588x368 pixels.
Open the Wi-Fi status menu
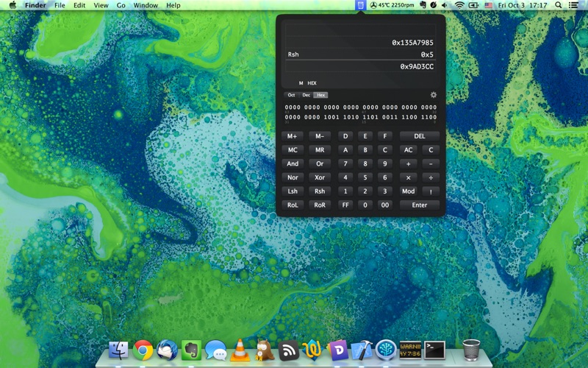pos(459,5)
